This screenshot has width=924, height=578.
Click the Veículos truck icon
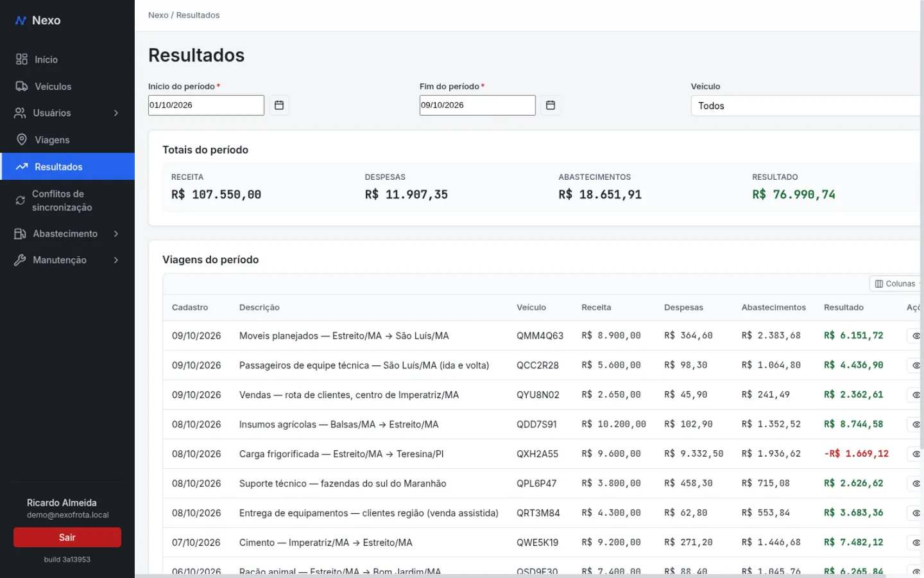pyautogui.click(x=22, y=86)
